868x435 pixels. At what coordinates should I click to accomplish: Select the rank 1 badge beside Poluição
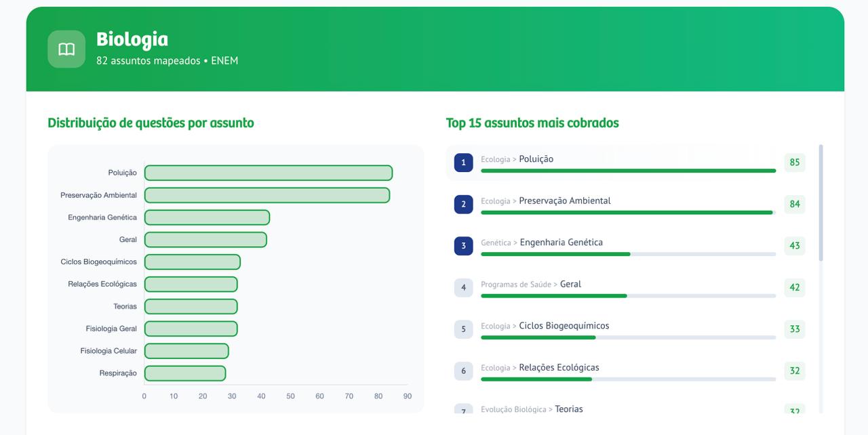click(464, 163)
